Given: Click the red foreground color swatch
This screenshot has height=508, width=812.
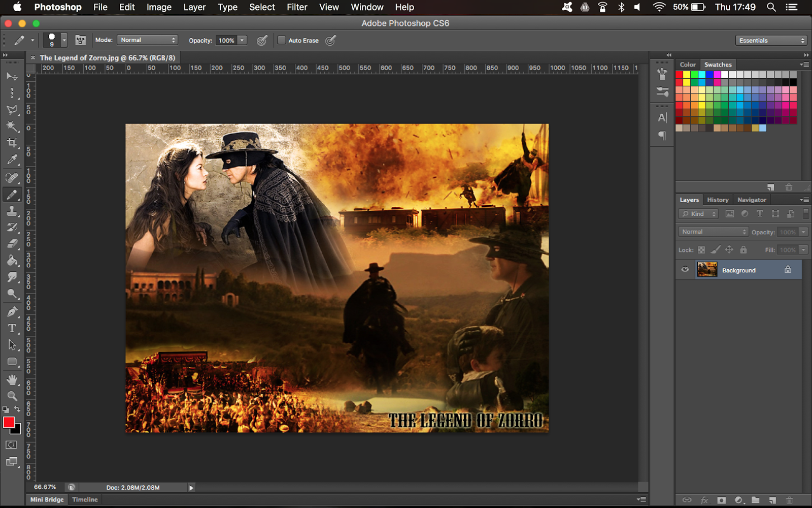Looking at the screenshot, I should [x=8, y=422].
